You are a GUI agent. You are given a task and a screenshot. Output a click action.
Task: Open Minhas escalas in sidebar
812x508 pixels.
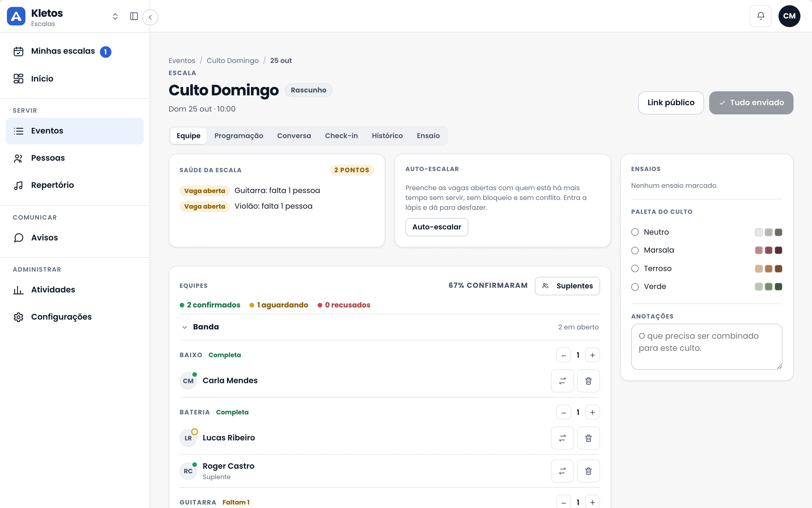coord(75,51)
